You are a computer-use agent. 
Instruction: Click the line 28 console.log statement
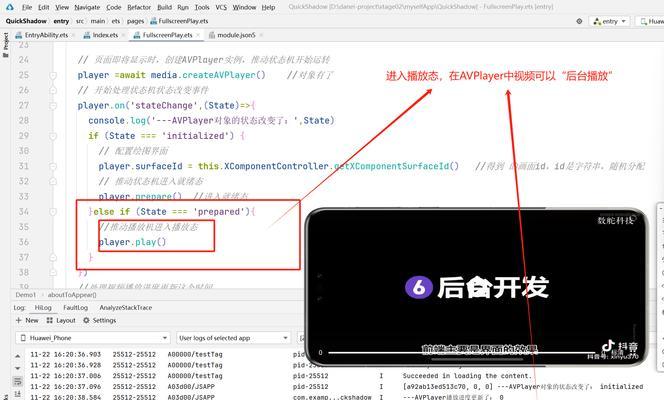[211, 121]
